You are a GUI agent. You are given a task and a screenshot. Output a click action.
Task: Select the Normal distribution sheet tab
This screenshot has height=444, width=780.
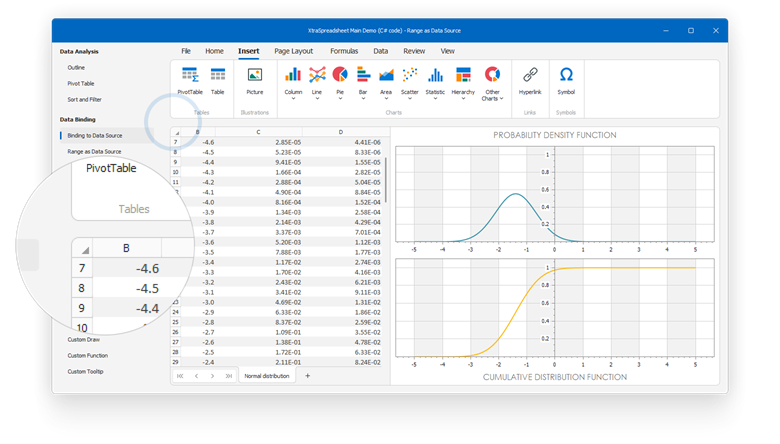click(x=267, y=376)
